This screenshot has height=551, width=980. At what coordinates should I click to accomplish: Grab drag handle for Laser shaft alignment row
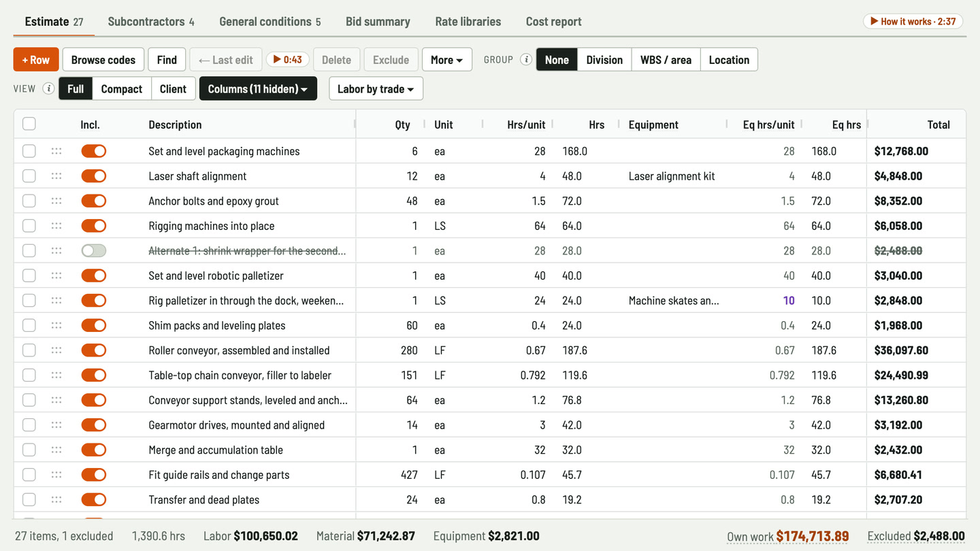tap(56, 176)
